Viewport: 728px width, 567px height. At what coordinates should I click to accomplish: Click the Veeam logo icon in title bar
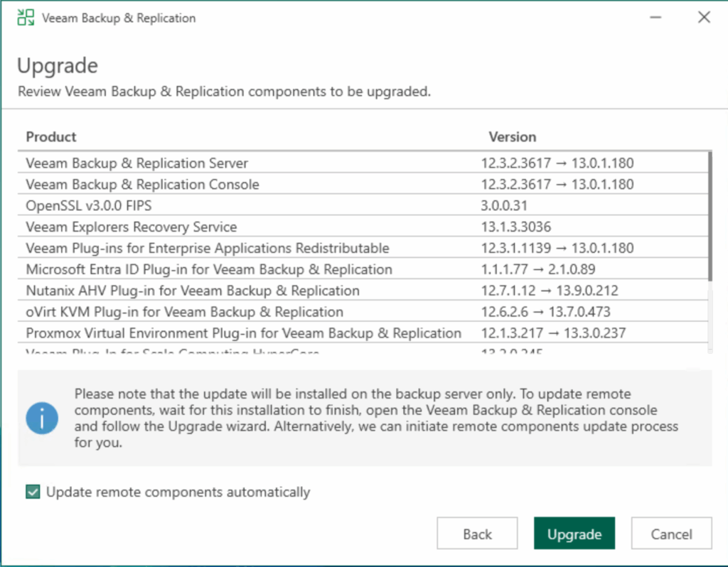coord(26,18)
